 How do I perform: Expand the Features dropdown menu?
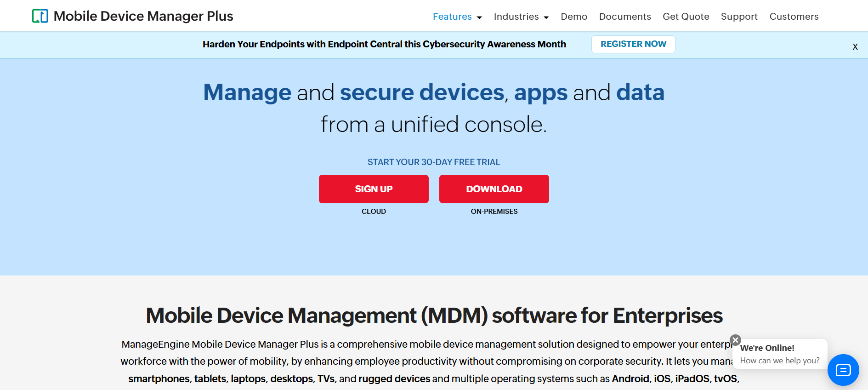coord(457,17)
